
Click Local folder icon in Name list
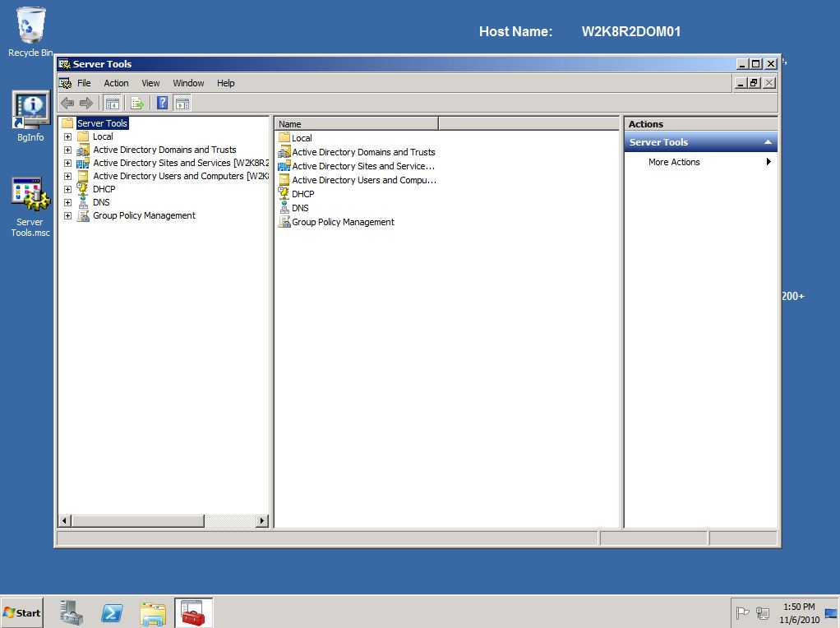coord(284,138)
